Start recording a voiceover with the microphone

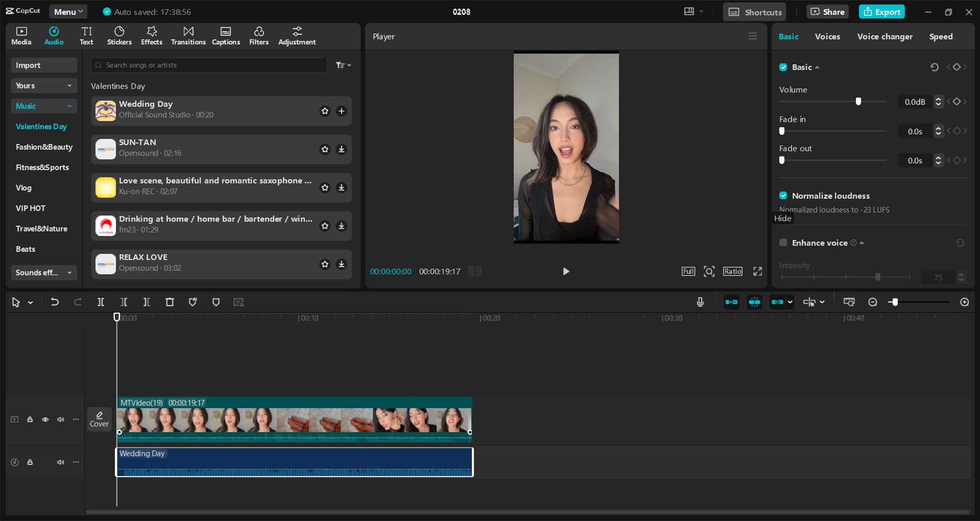coord(700,302)
